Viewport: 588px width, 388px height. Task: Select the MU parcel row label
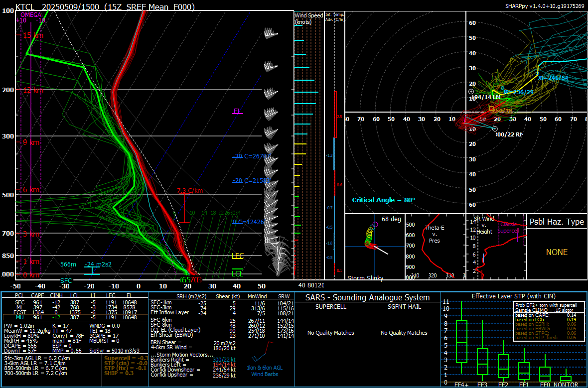click(x=20, y=318)
